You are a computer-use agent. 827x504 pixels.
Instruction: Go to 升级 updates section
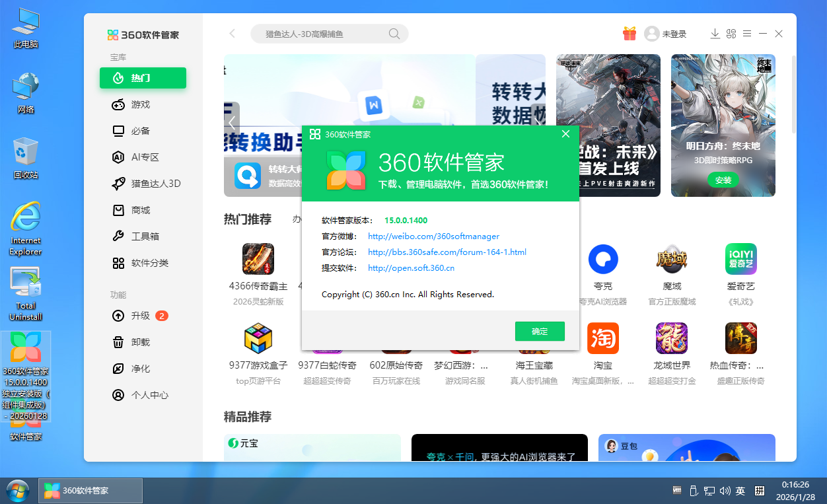[140, 316]
